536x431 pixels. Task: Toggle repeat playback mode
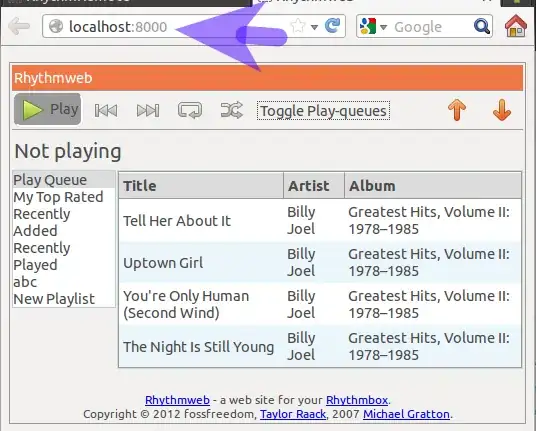coord(190,110)
